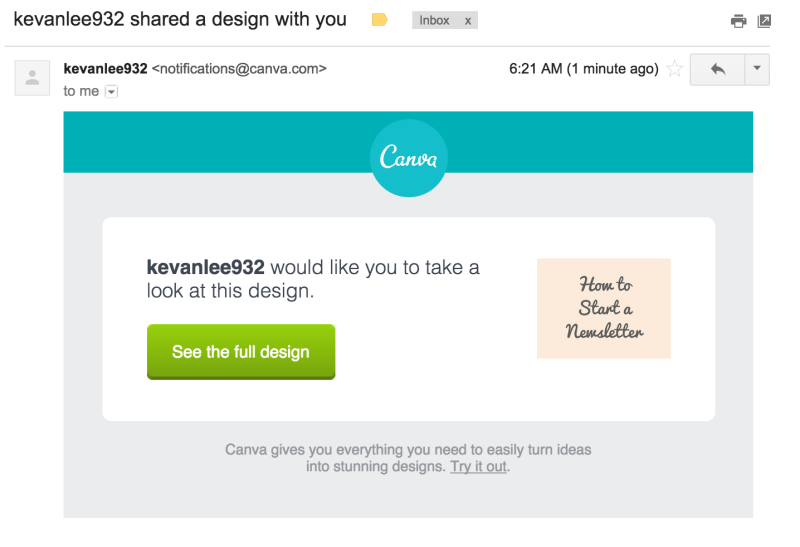Follow the 'Try it out' link
Viewport: 800px width, 547px height.
(478, 466)
